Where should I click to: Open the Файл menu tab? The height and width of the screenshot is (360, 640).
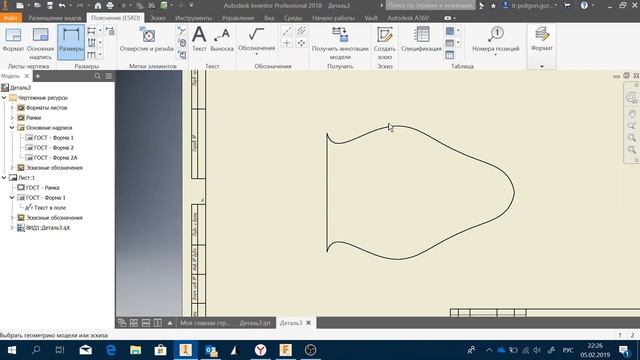[11, 18]
